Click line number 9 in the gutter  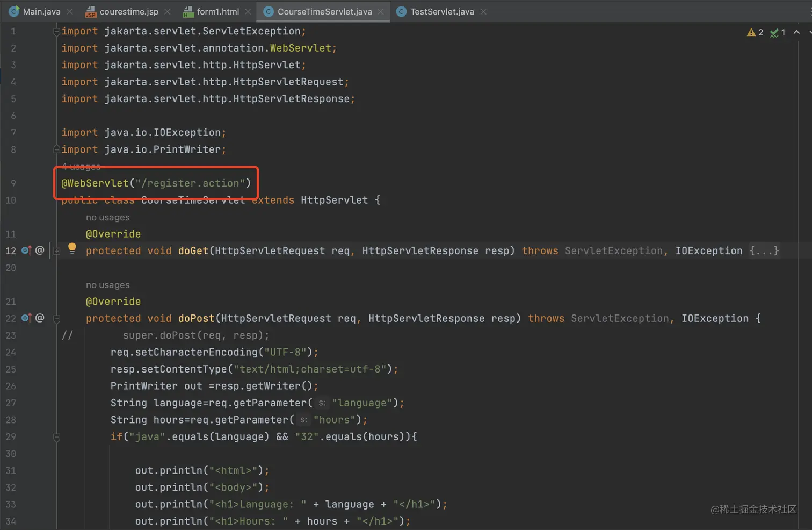coord(13,183)
